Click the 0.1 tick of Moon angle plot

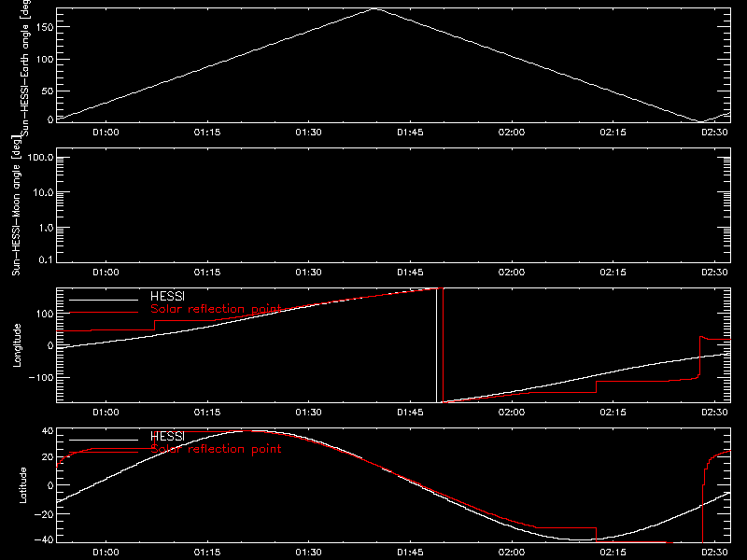(x=46, y=259)
